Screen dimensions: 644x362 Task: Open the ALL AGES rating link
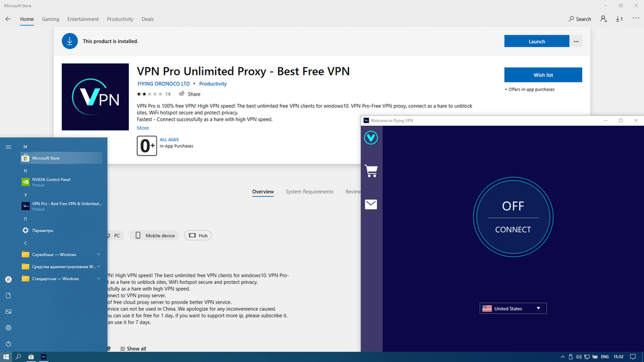[x=169, y=140]
